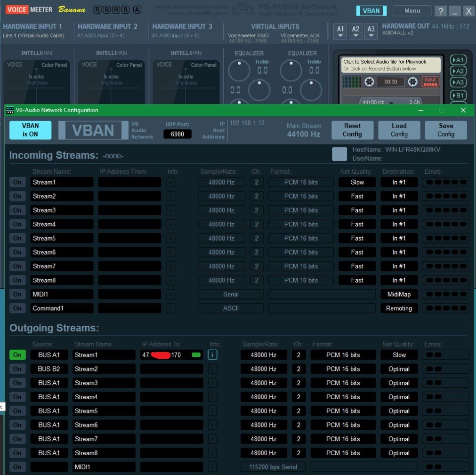Click the UDP Port 6980 field
Image resolution: width=476 pixels, height=475 pixels.
177,134
